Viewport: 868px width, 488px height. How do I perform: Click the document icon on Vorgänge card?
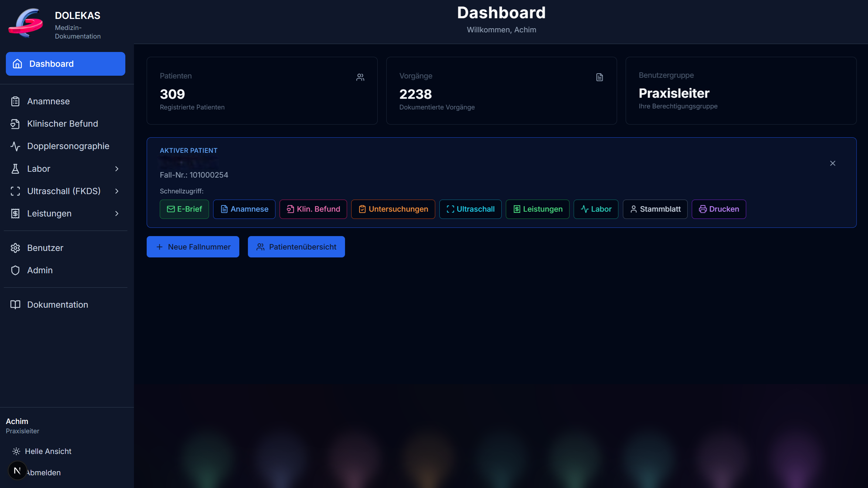click(599, 77)
